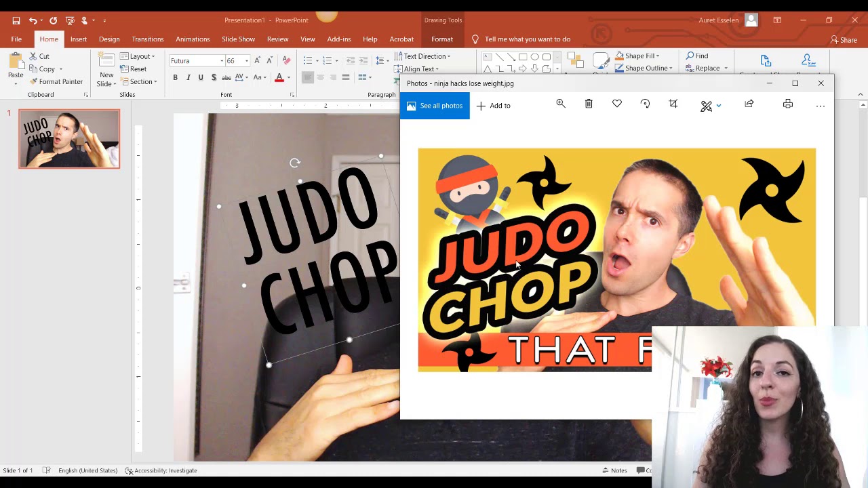
Task: Click the Copy button
Action: coord(42,68)
